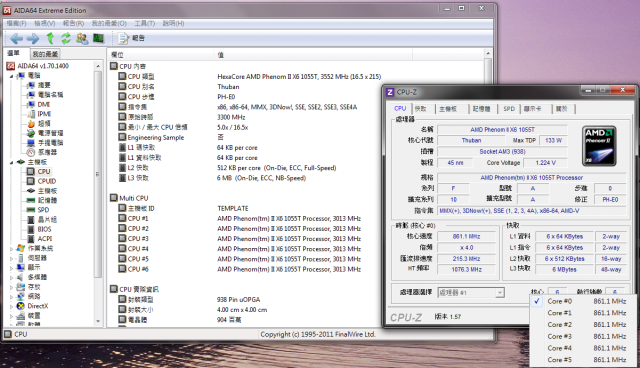Image resolution: width=640 pixels, height=368 pixels.
Task: Open the green monitor graph toolbar icon
Action: coord(98,38)
